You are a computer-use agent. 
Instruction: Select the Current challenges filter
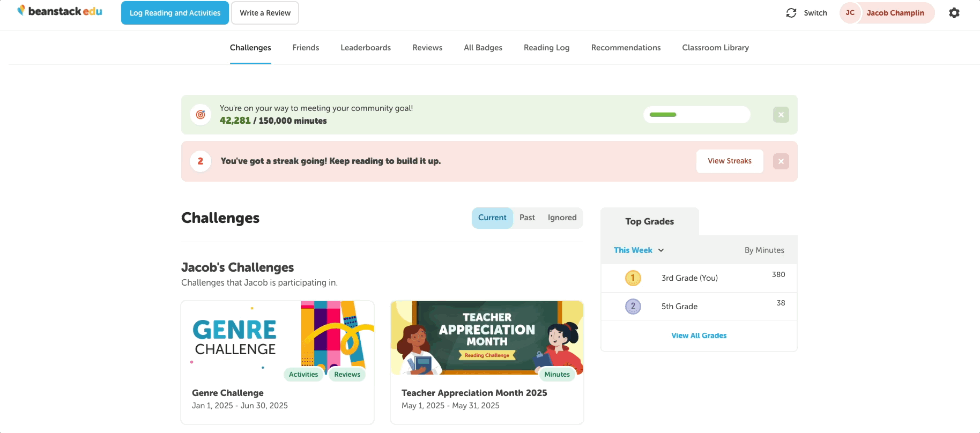492,218
